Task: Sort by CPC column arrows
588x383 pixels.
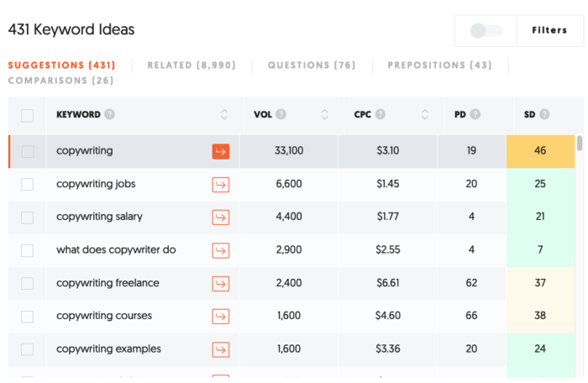Action: click(425, 115)
